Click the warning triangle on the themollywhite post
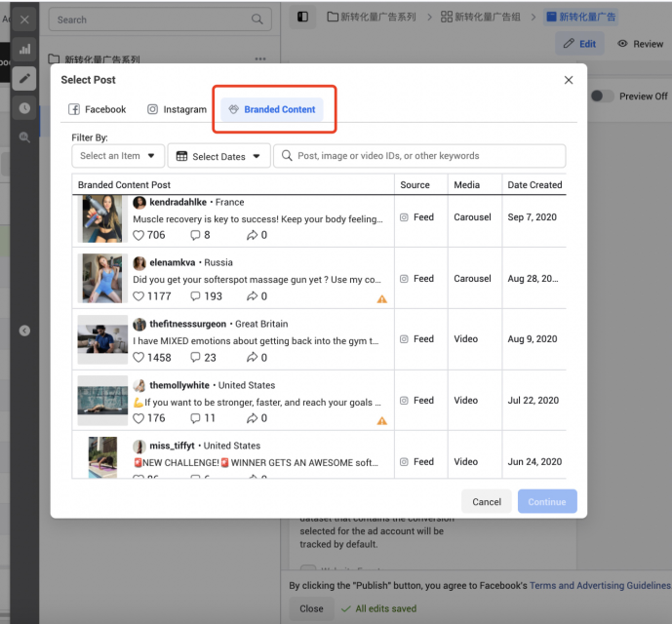The image size is (672, 624). point(382,421)
